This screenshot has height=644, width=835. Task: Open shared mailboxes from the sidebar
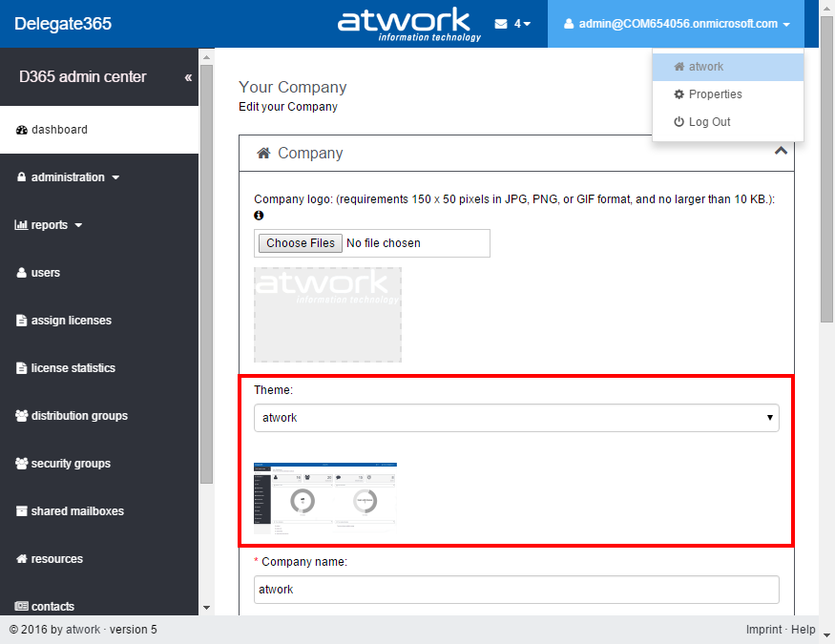tap(76, 511)
